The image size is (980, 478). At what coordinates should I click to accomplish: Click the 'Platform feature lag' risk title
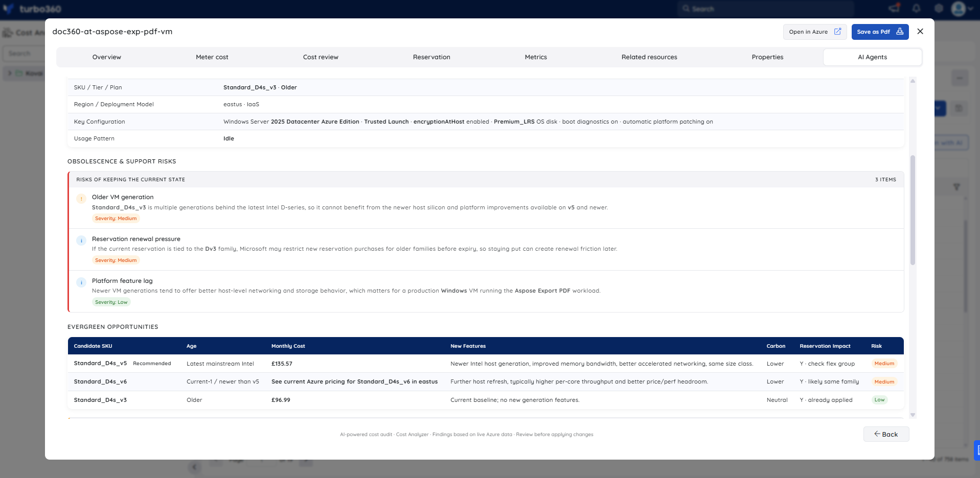coord(122,281)
